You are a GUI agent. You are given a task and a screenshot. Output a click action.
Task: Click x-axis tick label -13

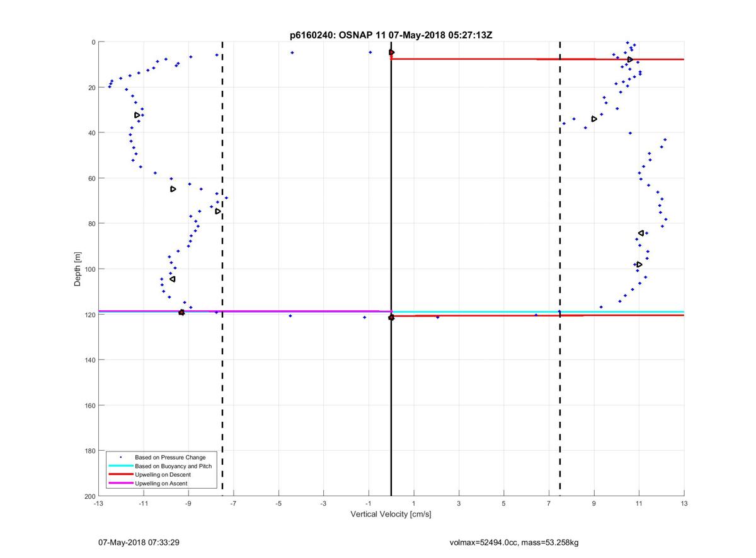pos(98,504)
